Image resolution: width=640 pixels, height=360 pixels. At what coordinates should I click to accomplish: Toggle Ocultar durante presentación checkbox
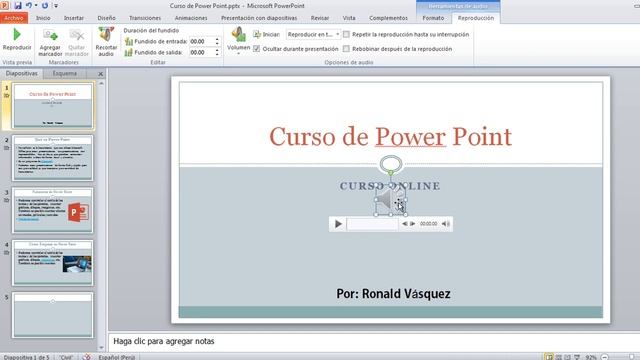click(256, 49)
